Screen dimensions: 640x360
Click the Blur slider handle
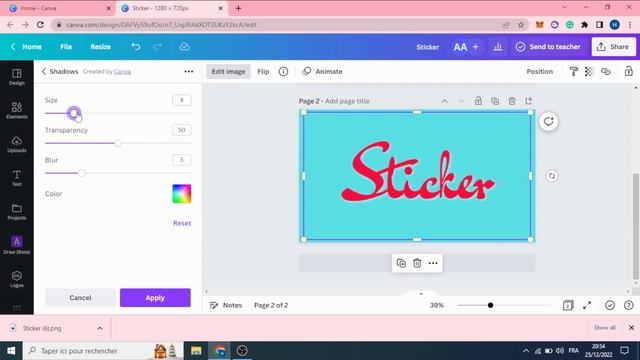click(82, 173)
